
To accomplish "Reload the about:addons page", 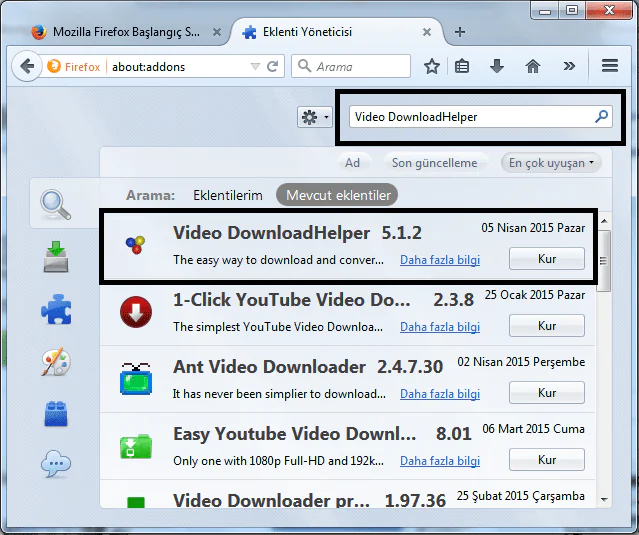I will [273, 66].
